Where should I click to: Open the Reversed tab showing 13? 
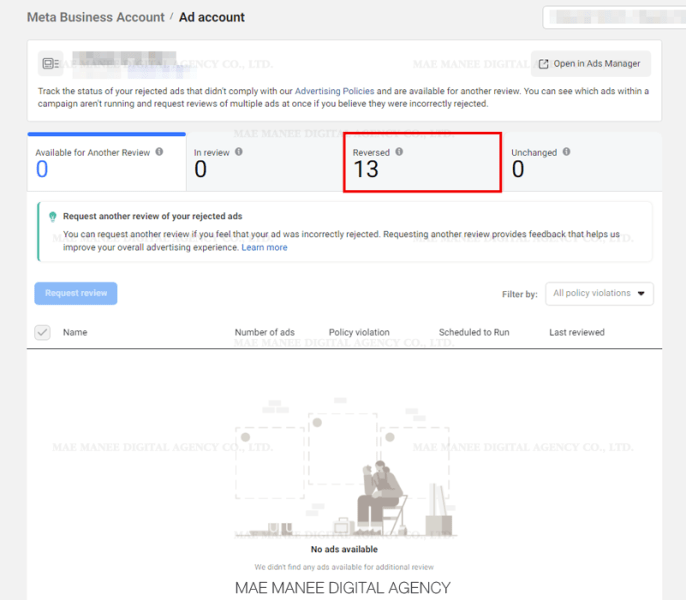[421, 162]
